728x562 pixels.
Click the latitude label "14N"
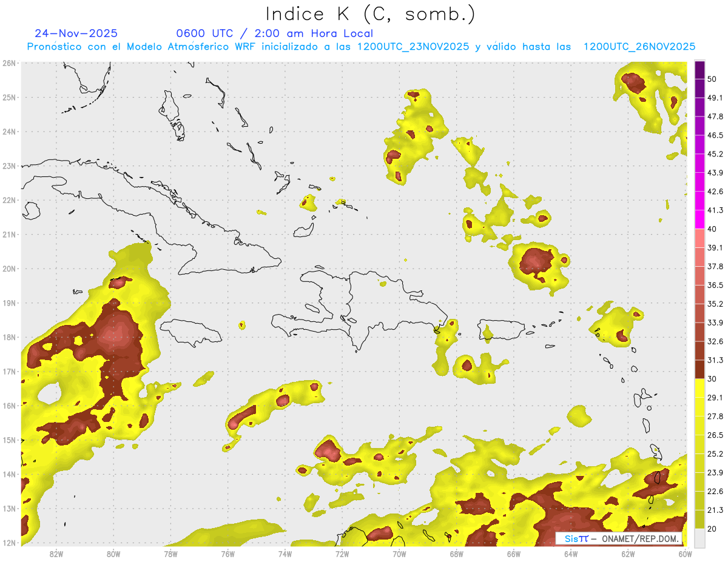coord(9,474)
